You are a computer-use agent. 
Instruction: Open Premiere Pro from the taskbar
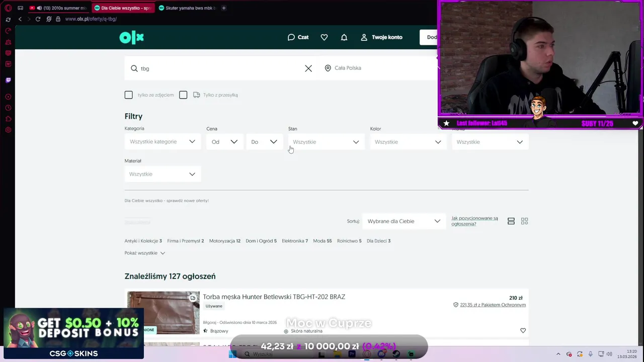(x=352, y=354)
